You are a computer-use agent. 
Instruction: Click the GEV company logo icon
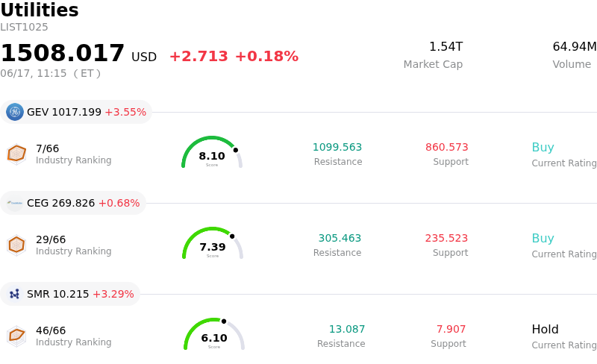[14, 112]
